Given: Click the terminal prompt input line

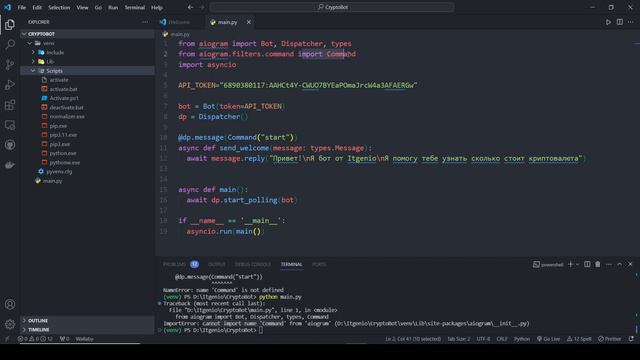Looking at the screenshot, I should click(x=261, y=330).
